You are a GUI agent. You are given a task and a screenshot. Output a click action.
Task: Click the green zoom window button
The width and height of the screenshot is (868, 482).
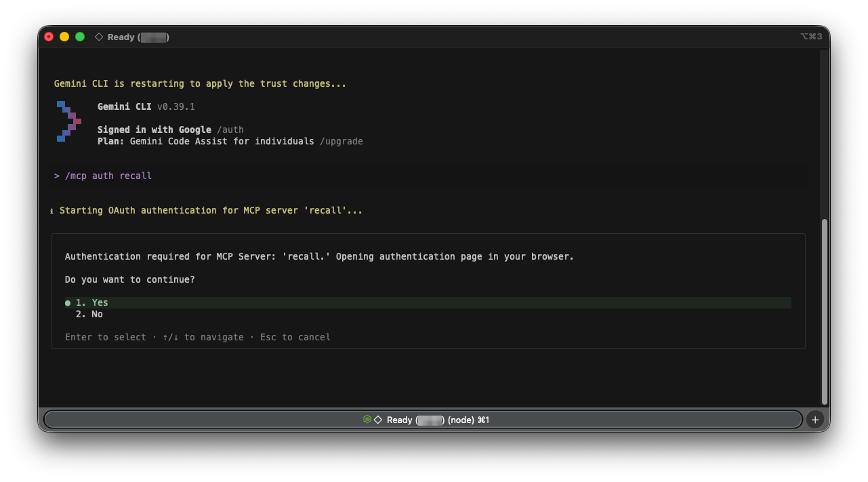coord(80,37)
